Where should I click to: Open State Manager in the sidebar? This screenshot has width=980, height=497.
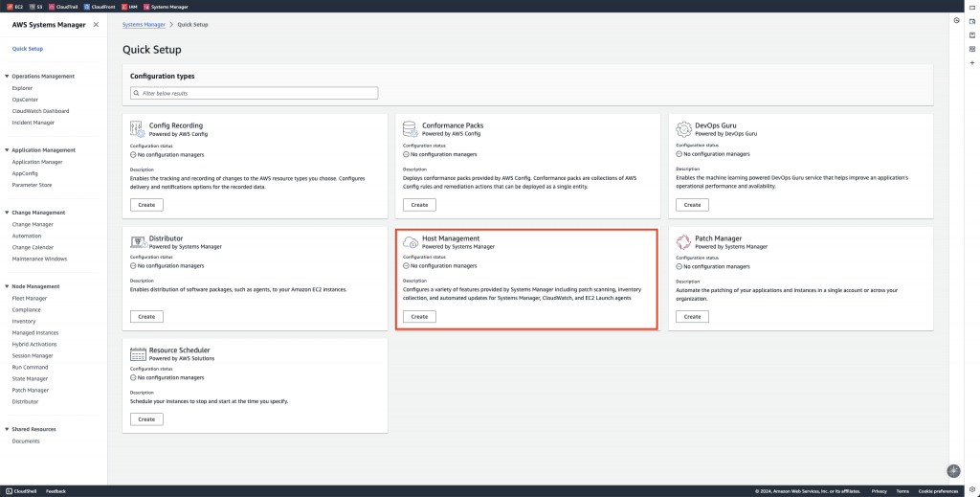(x=30, y=379)
